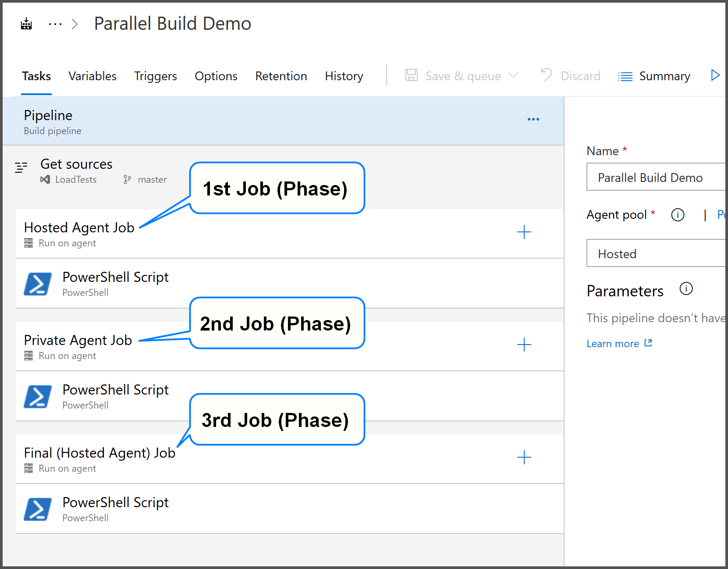
Task: Open the History tab
Action: [x=344, y=76]
